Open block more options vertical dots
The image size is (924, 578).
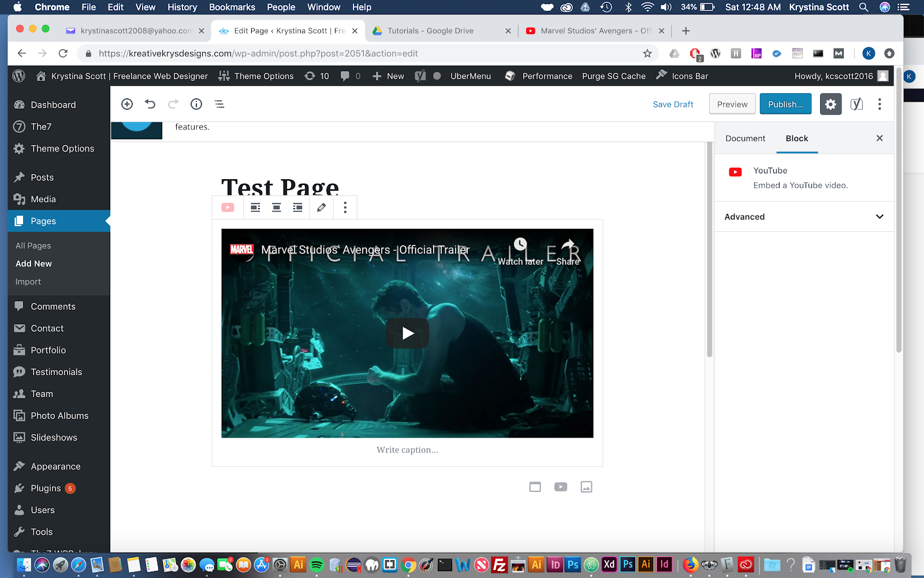(x=345, y=208)
